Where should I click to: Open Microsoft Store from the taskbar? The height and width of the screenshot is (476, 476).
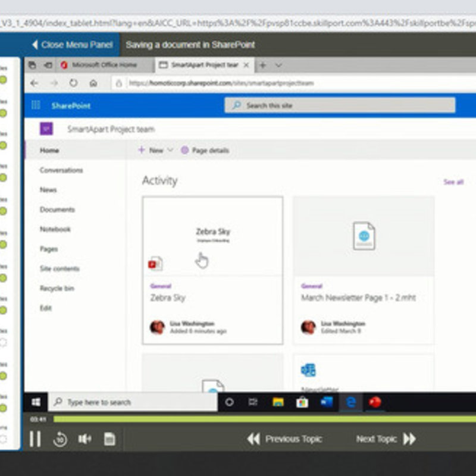(x=302, y=402)
